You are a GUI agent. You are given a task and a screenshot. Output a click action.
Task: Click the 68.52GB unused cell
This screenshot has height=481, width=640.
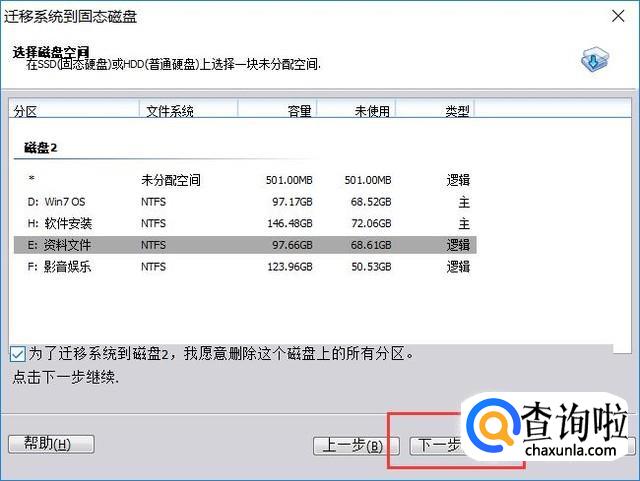pos(371,202)
